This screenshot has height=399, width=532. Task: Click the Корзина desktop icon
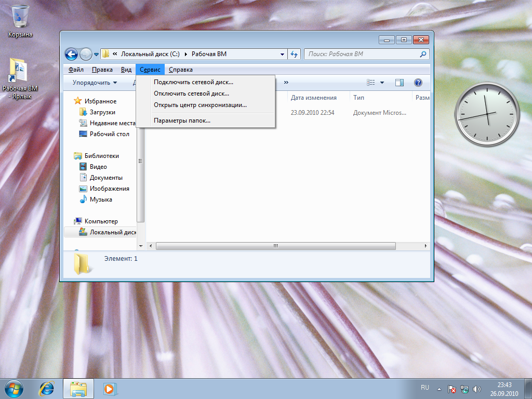[20, 21]
